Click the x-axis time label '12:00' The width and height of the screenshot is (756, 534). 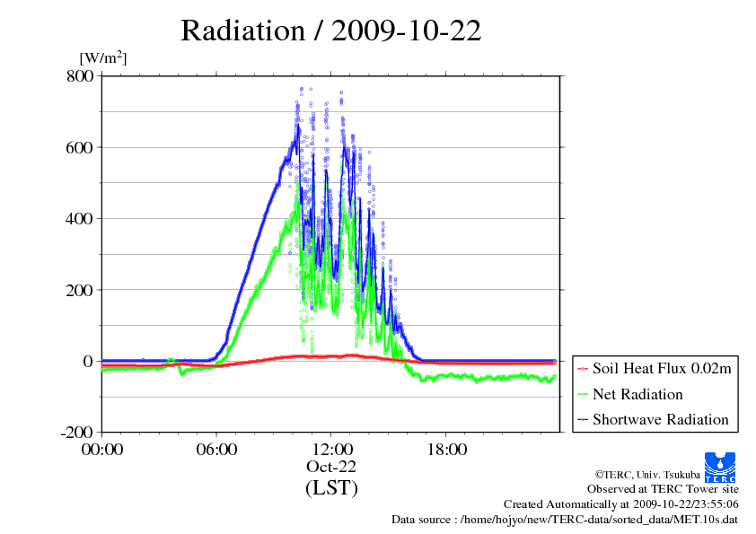point(332,450)
